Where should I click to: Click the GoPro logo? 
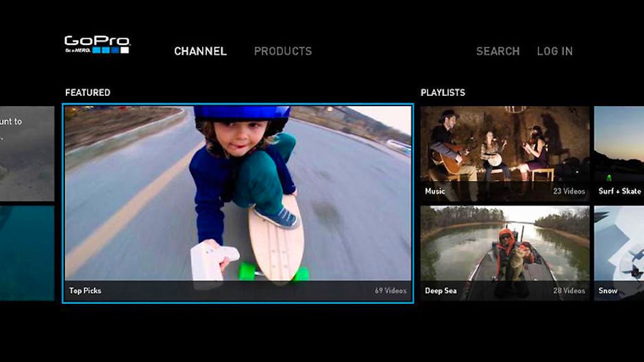[x=97, y=45]
